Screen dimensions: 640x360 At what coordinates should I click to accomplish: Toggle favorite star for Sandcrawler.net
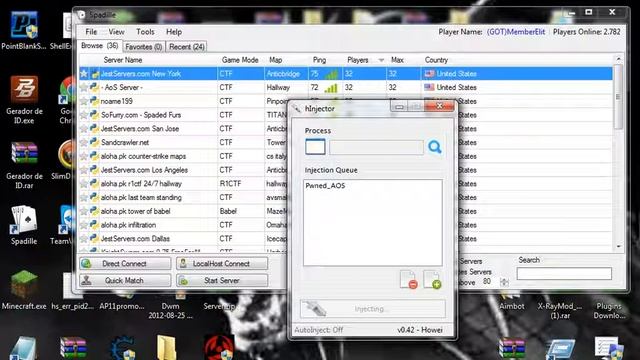(x=84, y=142)
